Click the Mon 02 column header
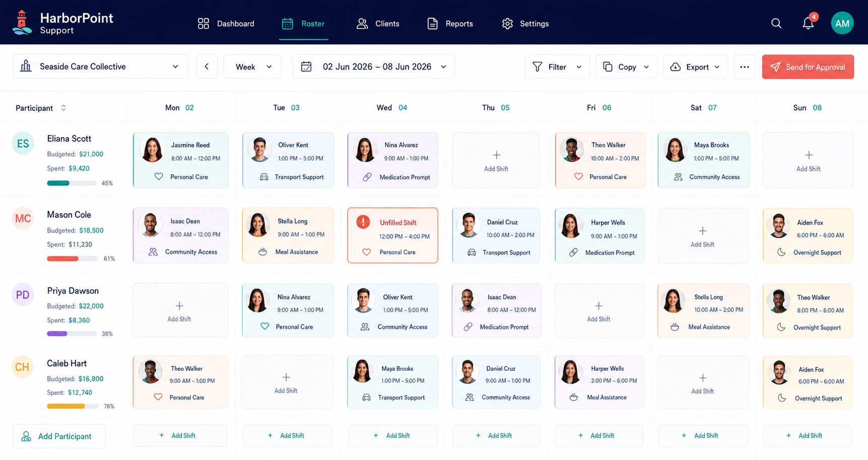Screen dimensions: 868x460 point(179,108)
